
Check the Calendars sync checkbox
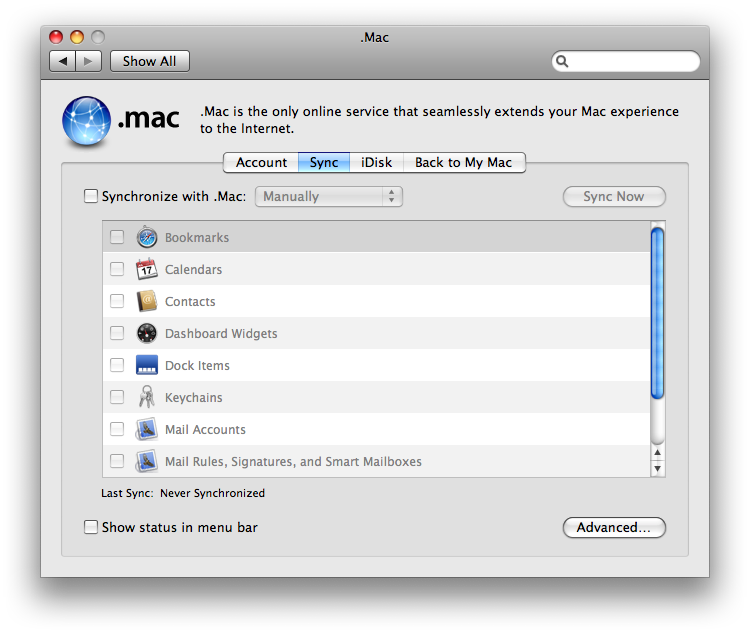(x=117, y=269)
